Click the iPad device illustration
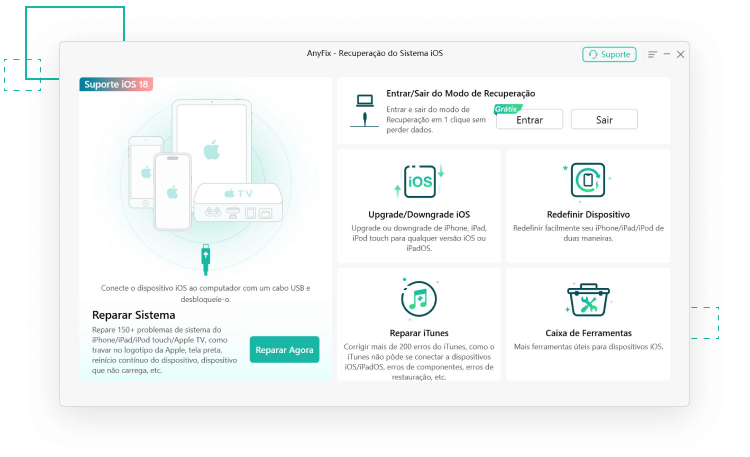 [212, 140]
